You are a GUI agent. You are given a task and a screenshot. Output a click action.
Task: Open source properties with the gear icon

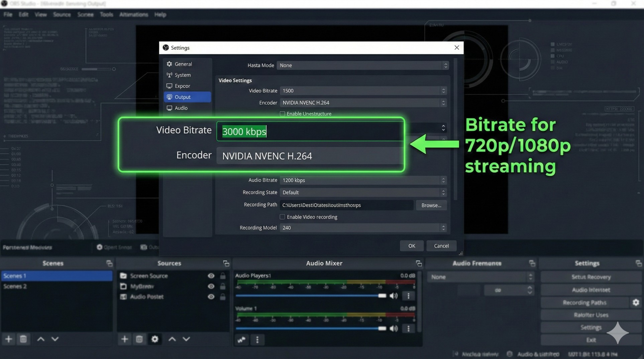[x=155, y=339]
